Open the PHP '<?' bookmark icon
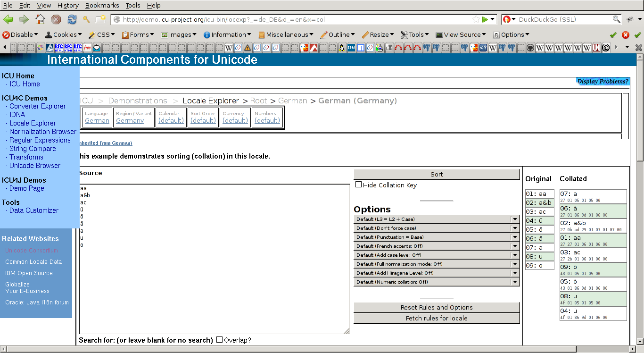This screenshot has height=353, width=644. tap(483, 47)
